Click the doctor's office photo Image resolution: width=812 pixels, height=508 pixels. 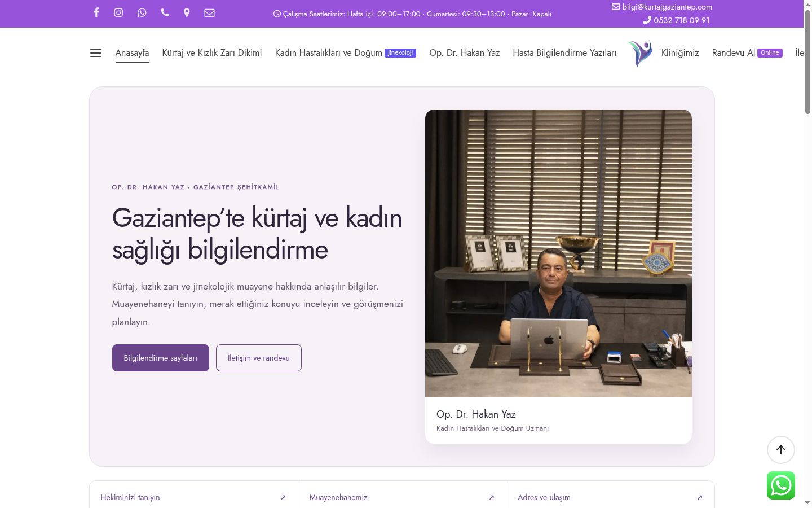(558, 253)
